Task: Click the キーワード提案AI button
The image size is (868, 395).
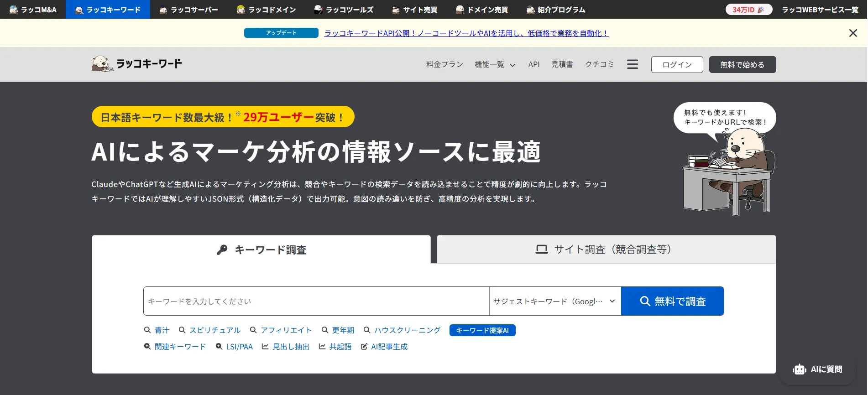Action: coord(482,330)
